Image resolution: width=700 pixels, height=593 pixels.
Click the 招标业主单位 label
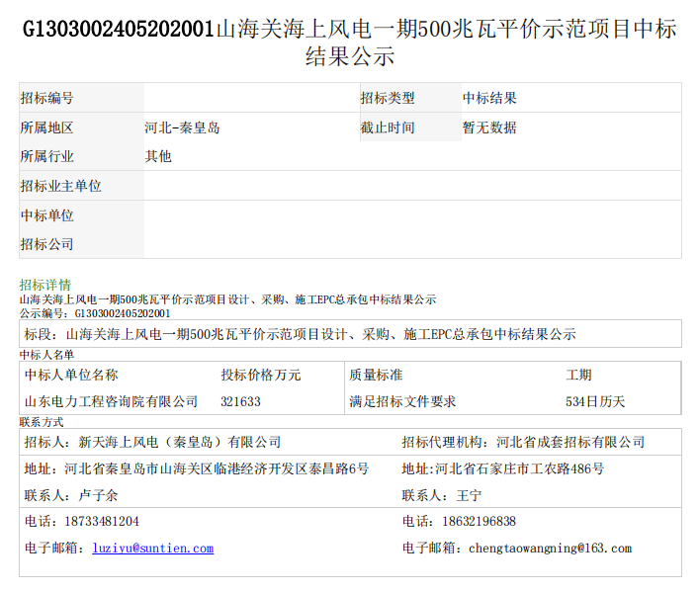pos(60,186)
